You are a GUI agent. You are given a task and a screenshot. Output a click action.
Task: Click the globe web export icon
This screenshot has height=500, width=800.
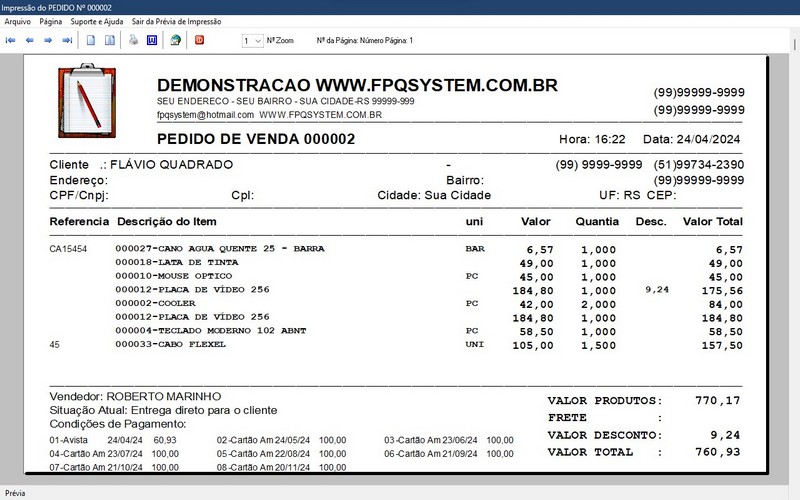click(175, 41)
